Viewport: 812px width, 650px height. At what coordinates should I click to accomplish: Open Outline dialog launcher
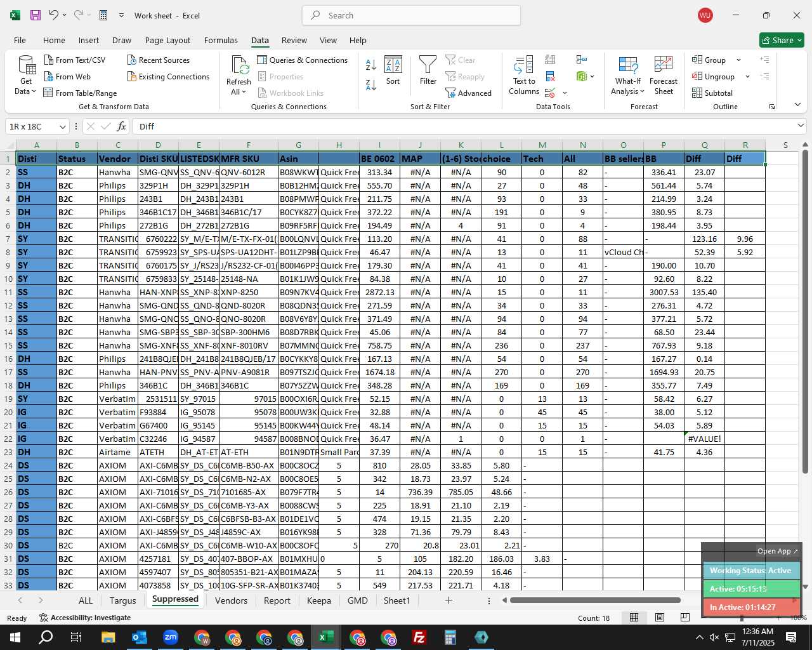[x=772, y=107]
